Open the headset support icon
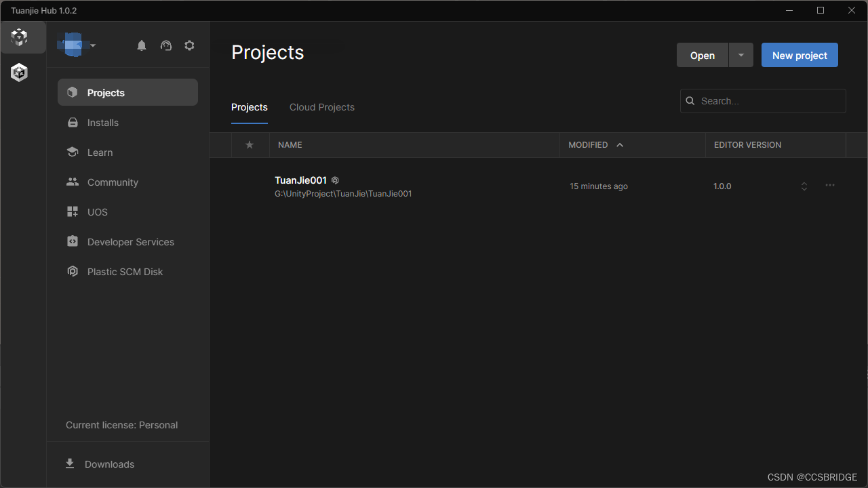This screenshot has width=868, height=488. pyautogui.click(x=166, y=45)
